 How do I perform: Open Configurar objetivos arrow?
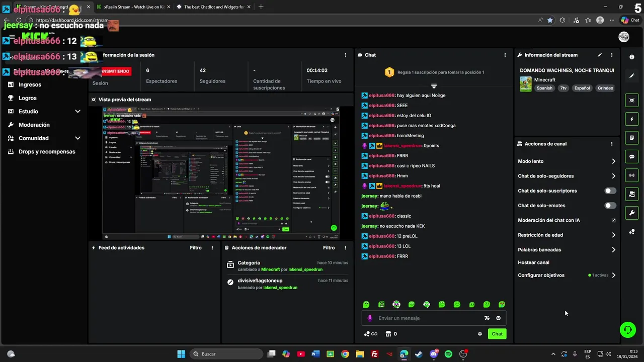click(x=613, y=275)
